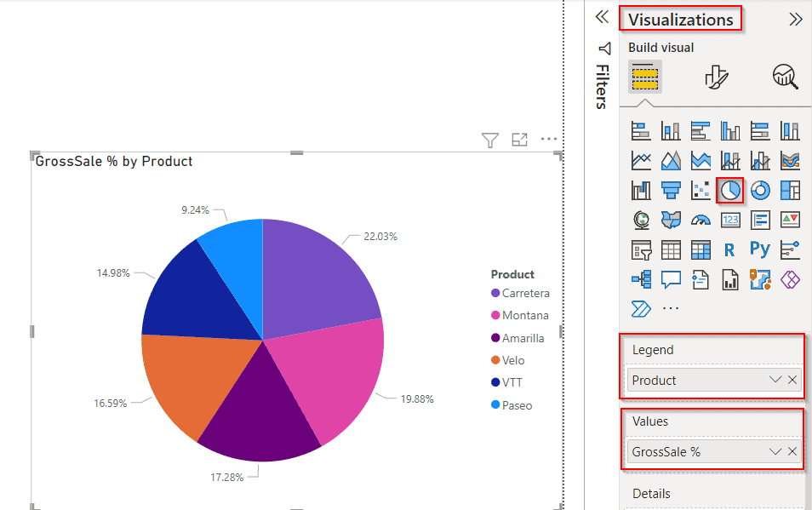Viewport: 812px width, 510px height.
Task: Select the Python visual
Action: click(x=760, y=250)
